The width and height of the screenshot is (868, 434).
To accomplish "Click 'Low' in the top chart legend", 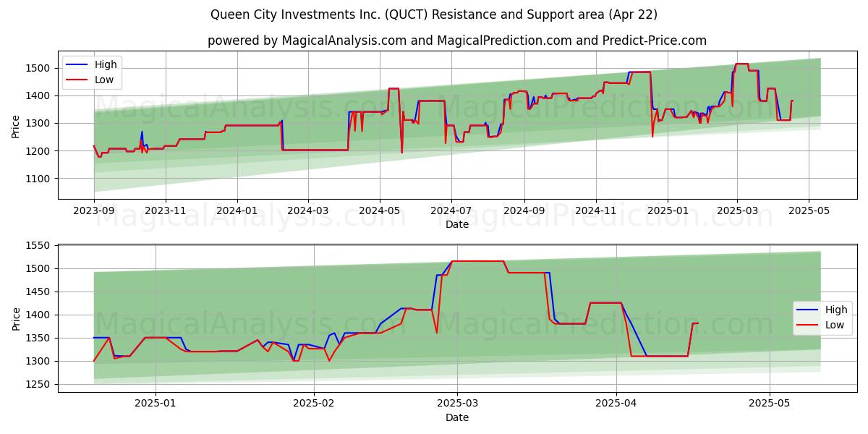I will 105,80.
